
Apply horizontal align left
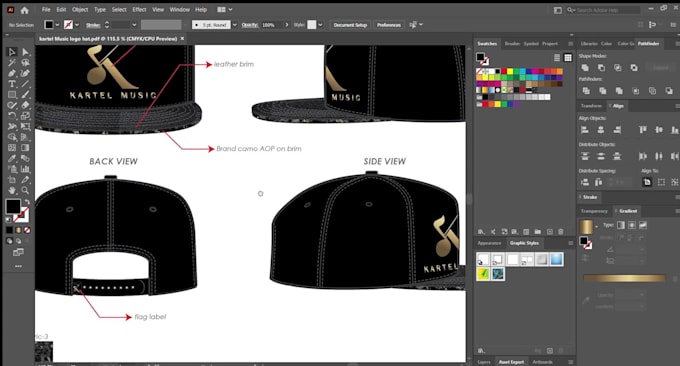point(585,130)
